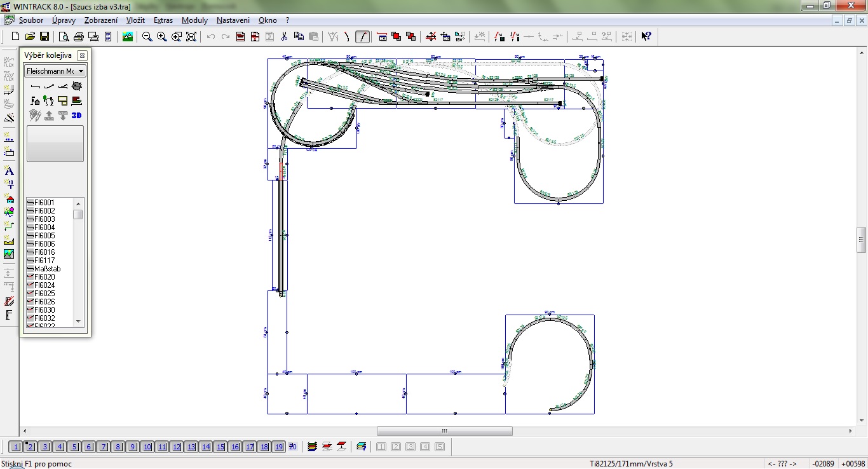Viewport: 868px width, 469px height.
Task: Select Maßstab entry in track list
Action: pyautogui.click(x=47, y=269)
